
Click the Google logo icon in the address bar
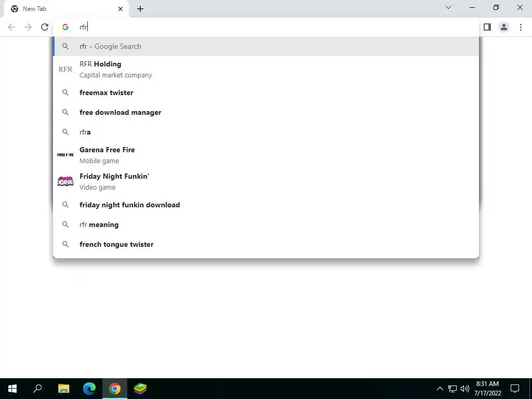click(65, 27)
